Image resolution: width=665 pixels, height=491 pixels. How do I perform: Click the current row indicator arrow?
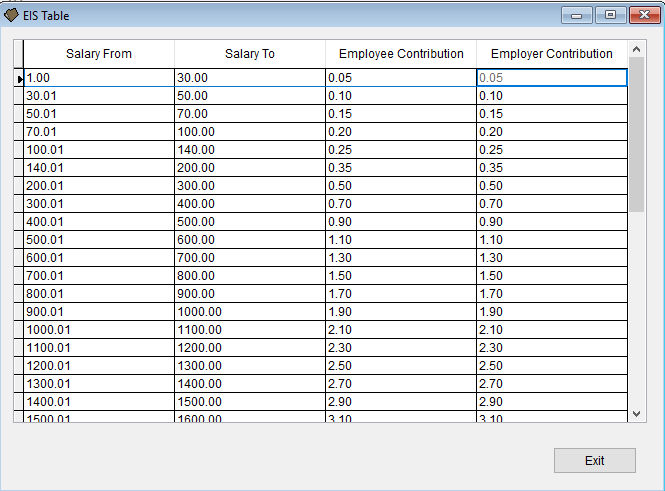coord(20,79)
